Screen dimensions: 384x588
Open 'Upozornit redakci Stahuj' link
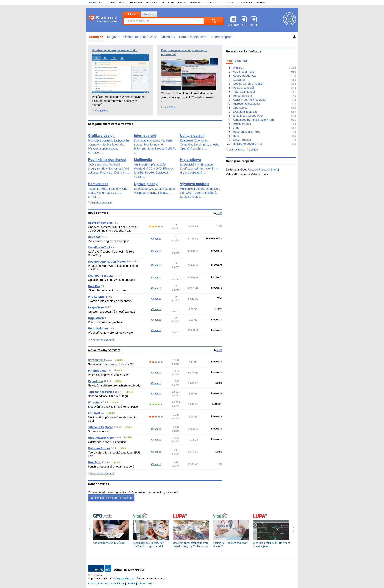(x=263, y=170)
